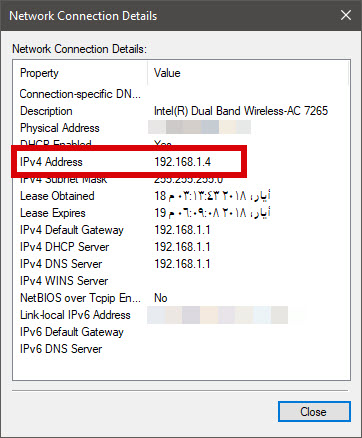Select the NetBIOS over Tcpip row

point(181,298)
